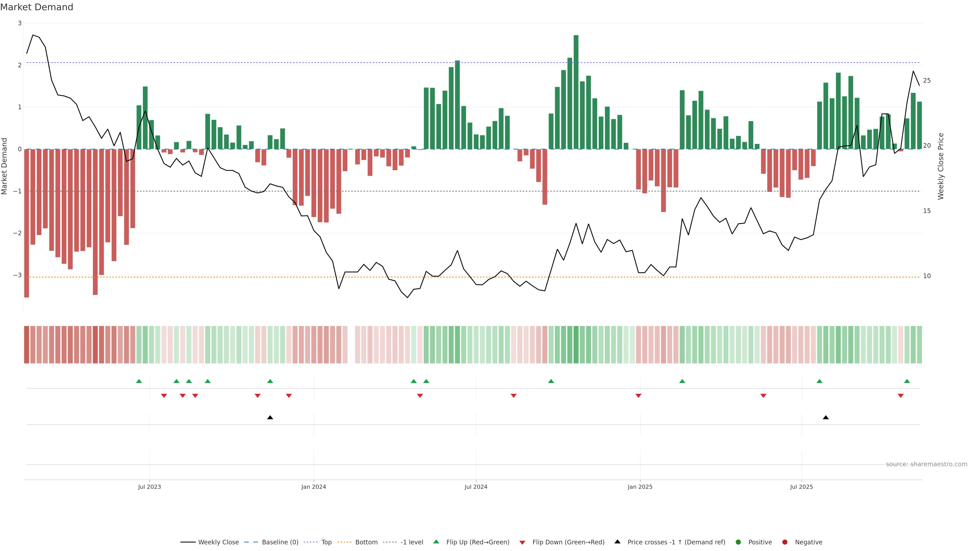Click the Flip Up green triangle legend icon

pos(436,542)
